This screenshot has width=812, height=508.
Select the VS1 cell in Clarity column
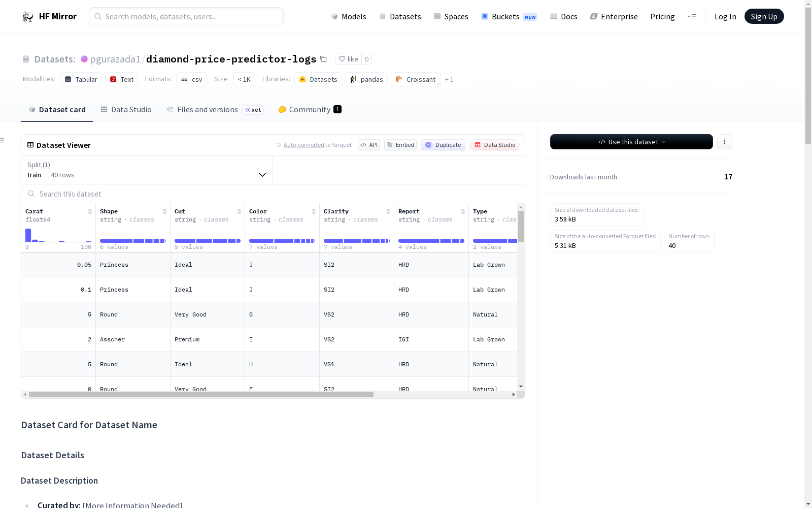357,364
